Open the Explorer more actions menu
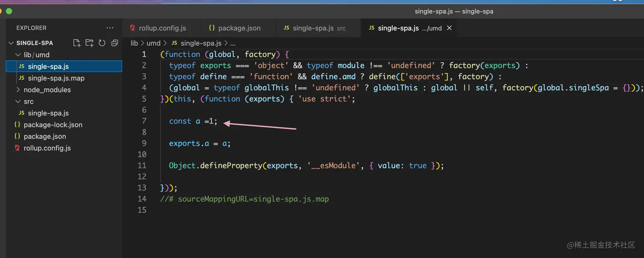This screenshot has width=644, height=258. click(110, 28)
